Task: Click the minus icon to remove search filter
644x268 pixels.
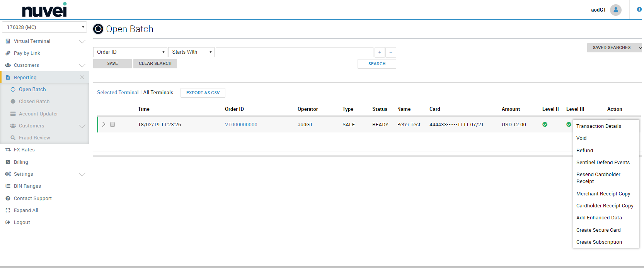Action: (391, 52)
